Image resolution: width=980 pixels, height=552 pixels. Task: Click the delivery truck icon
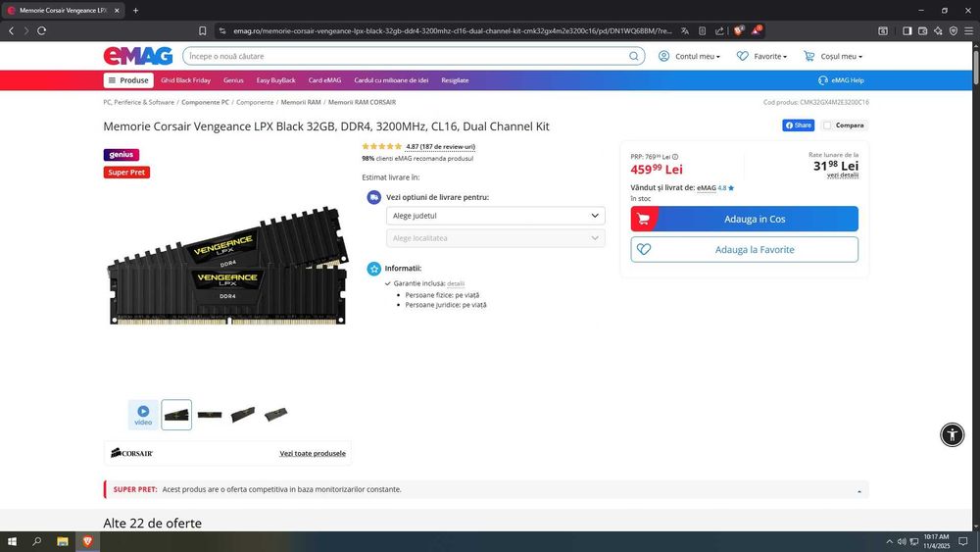tap(373, 197)
